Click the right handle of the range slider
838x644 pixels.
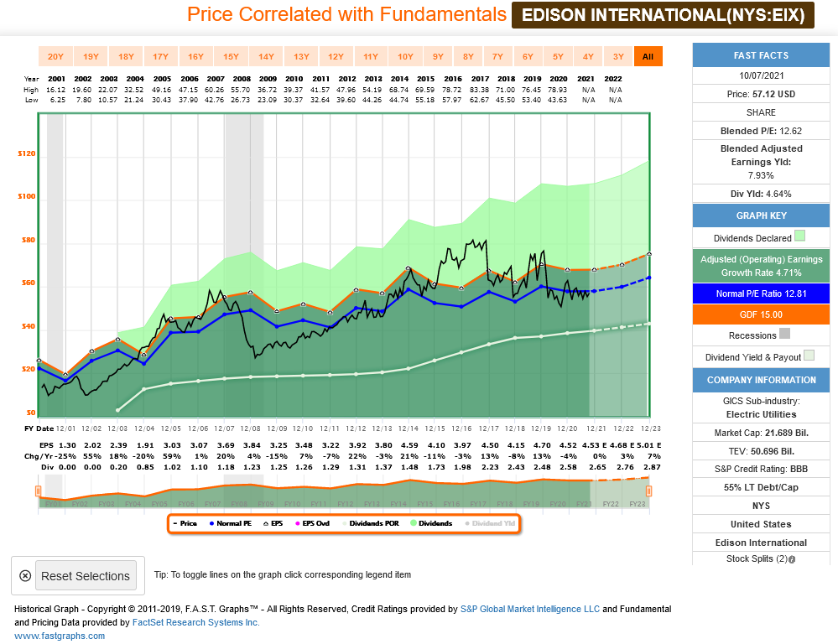point(648,491)
